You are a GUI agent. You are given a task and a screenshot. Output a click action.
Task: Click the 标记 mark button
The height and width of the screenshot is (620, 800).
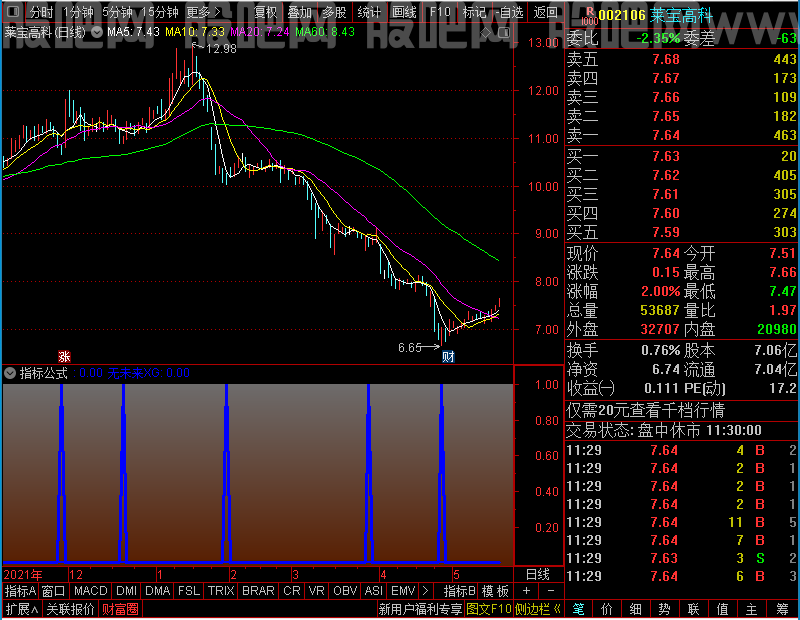click(x=474, y=12)
